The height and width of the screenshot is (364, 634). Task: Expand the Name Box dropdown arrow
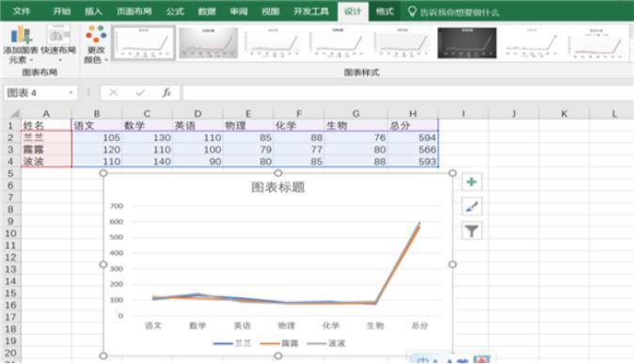pos(71,93)
